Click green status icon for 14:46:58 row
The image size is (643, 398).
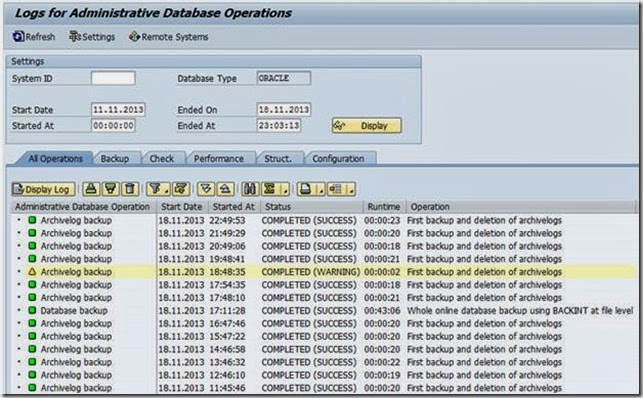click(x=32, y=349)
